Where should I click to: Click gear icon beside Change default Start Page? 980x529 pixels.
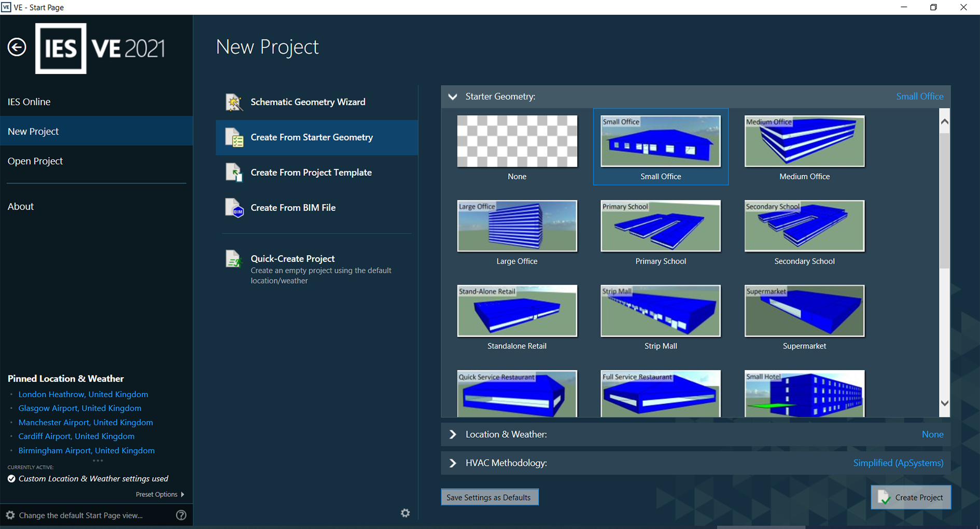(x=10, y=515)
